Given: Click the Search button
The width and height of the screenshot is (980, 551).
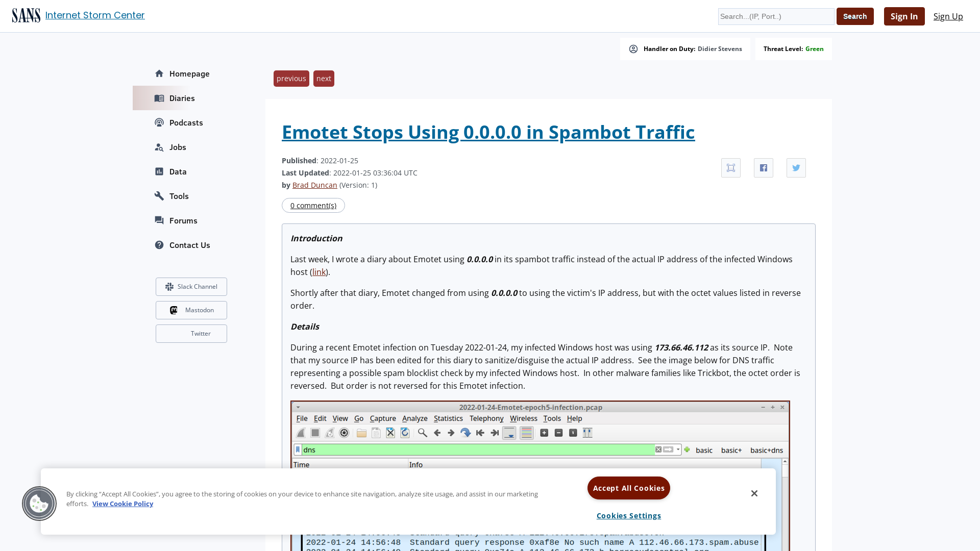Looking at the screenshot, I should click(x=855, y=16).
